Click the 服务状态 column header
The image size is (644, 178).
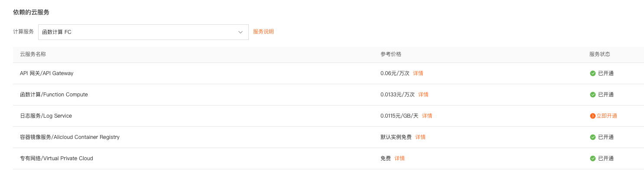pos(600,54)
